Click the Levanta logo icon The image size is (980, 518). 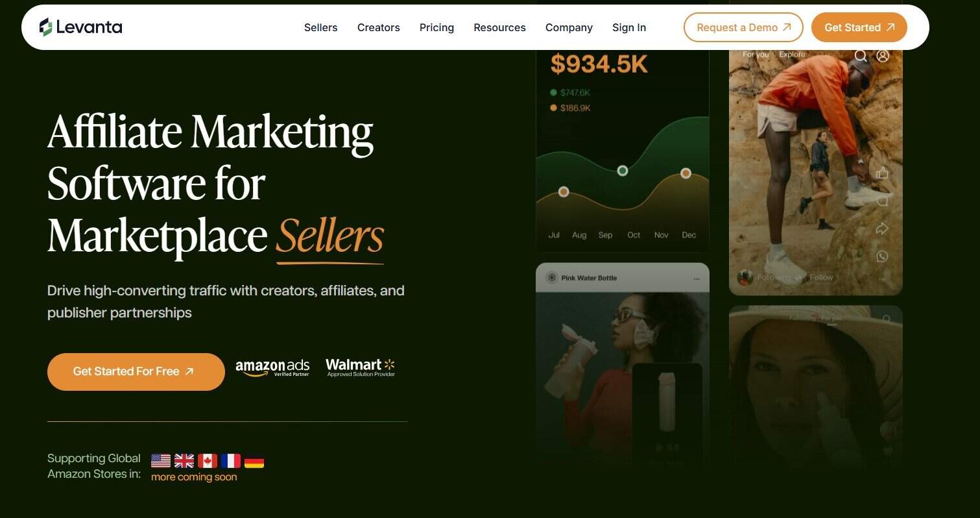click(45, 27)
